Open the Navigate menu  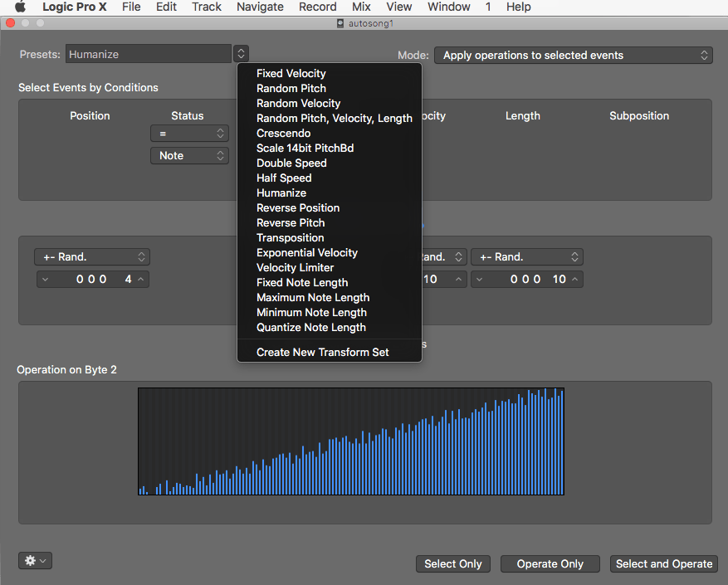(x=260, y=7)
